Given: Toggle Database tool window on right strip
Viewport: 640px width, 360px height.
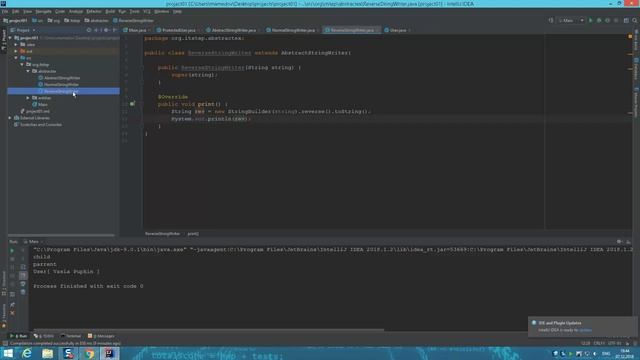Looking at the screenshot, I should (636, 69).
